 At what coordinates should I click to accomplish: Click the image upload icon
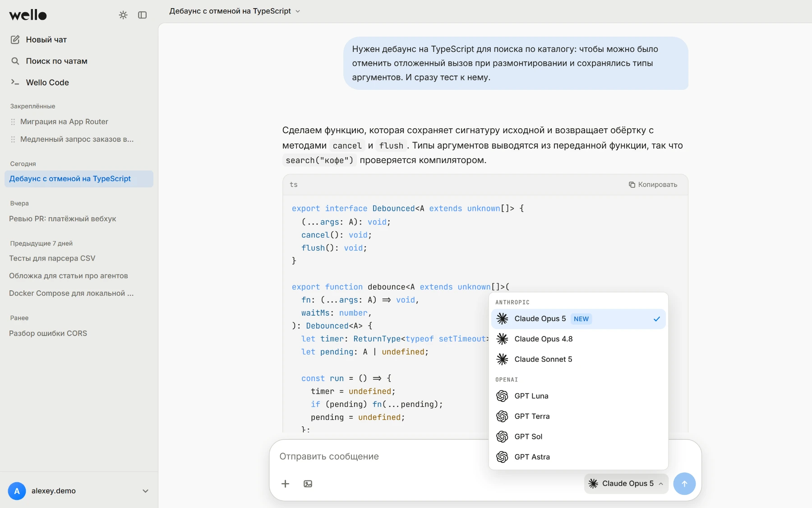tap(308, 484)
